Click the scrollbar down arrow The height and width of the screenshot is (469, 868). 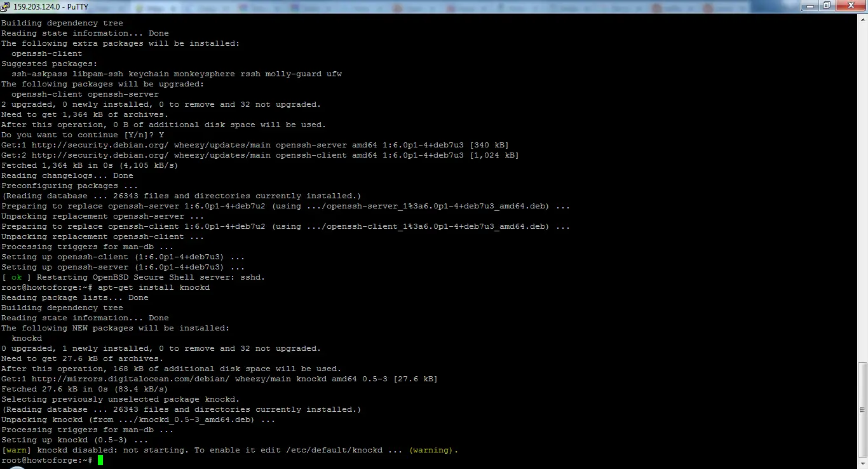[x=862, y=463]
